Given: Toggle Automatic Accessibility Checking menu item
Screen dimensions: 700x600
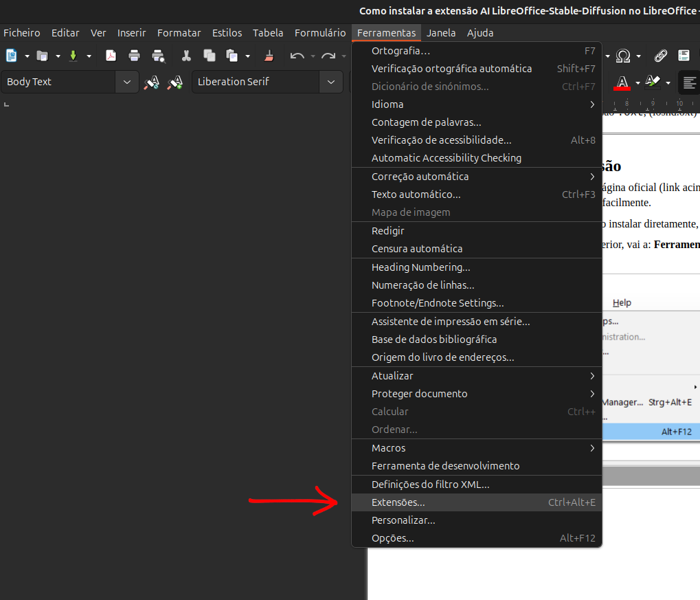Looking at the screenshot, I should (446, 158).
